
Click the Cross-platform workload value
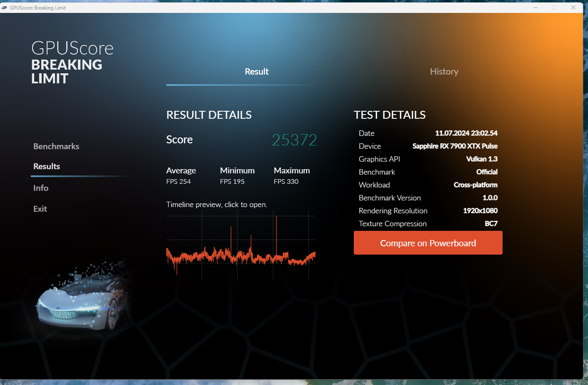(x=475, y=185)
